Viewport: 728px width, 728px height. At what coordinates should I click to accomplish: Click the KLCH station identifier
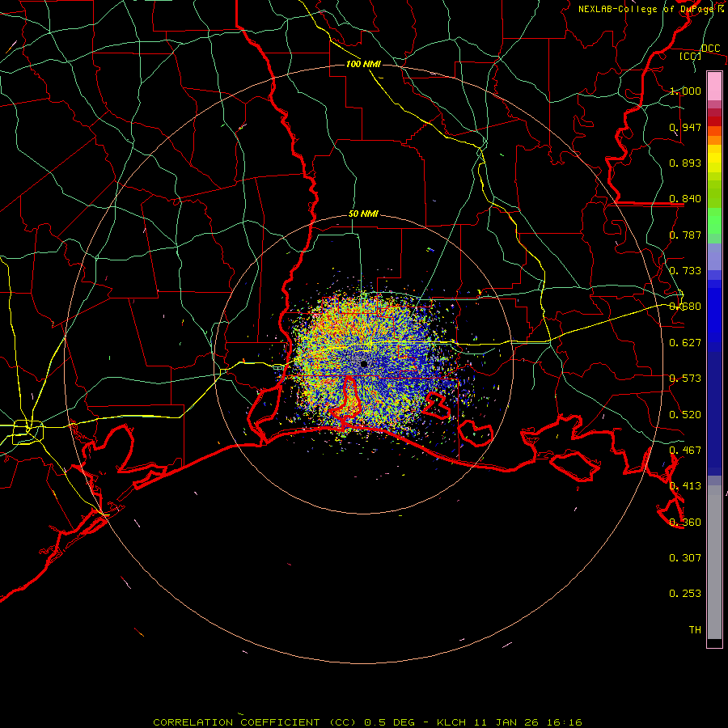[x=451, y=722]
